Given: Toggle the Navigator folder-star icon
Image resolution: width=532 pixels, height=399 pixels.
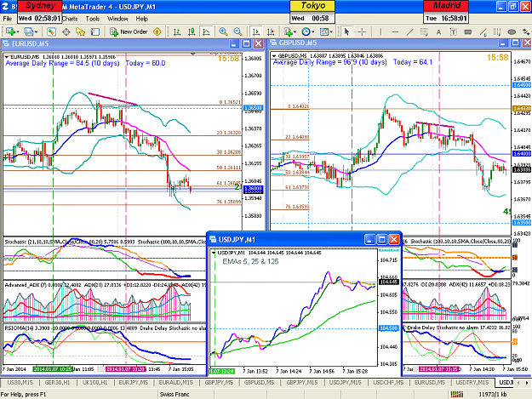Looking at the screenshot, I should (80, 31).
